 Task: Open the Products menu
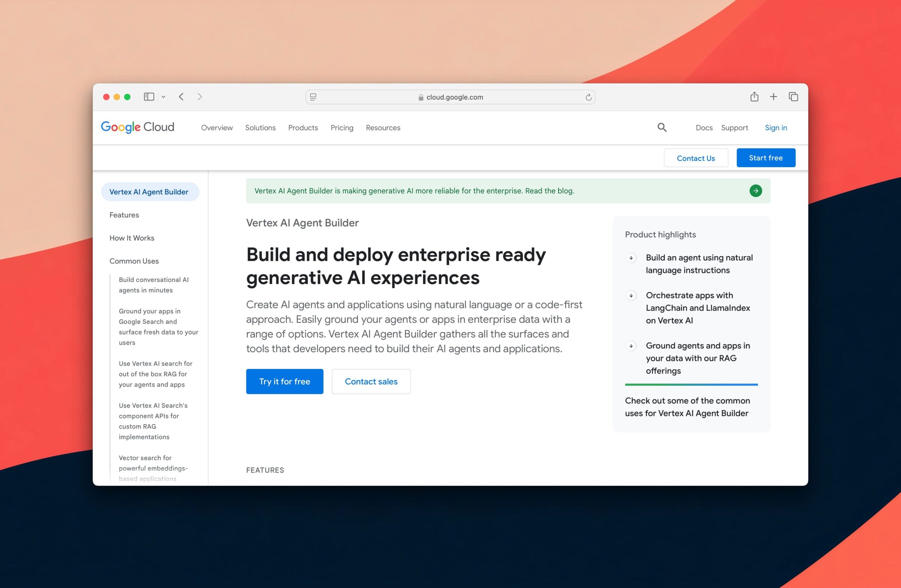coord(303,127)
